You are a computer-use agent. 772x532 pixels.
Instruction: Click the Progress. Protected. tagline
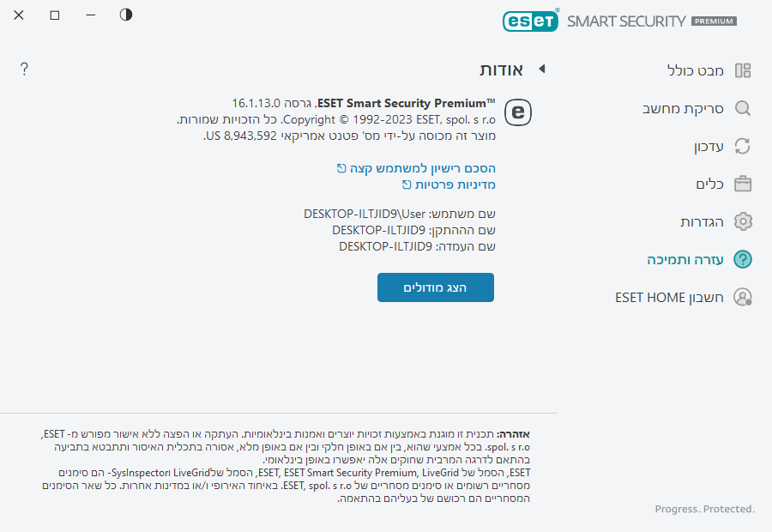coord(704,509)
